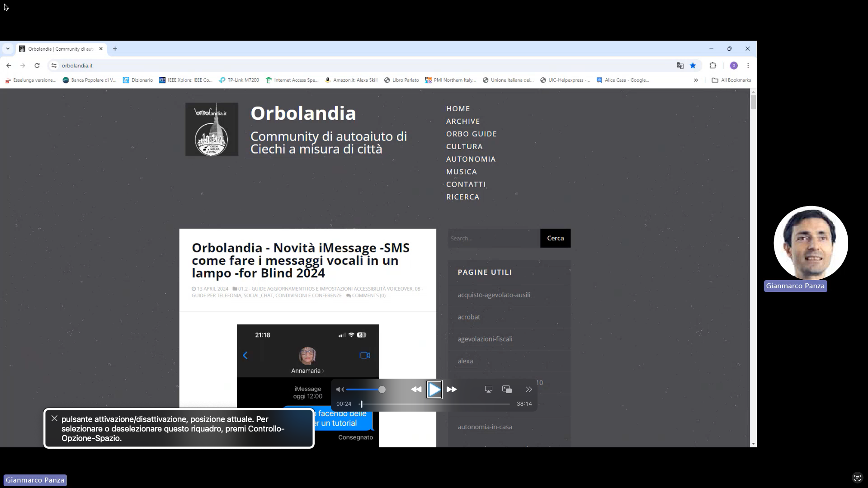Open ARCHIVE menu item
Image resolution: width=868 pixels, height=488 pixels.
coord(463,122)
